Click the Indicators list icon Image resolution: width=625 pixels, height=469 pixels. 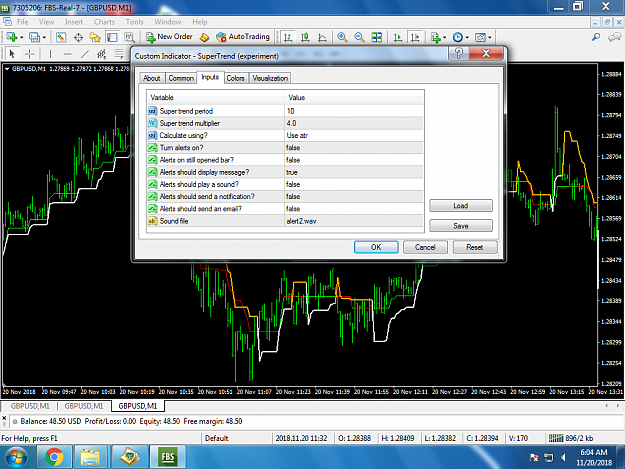[x=436, y=37]
